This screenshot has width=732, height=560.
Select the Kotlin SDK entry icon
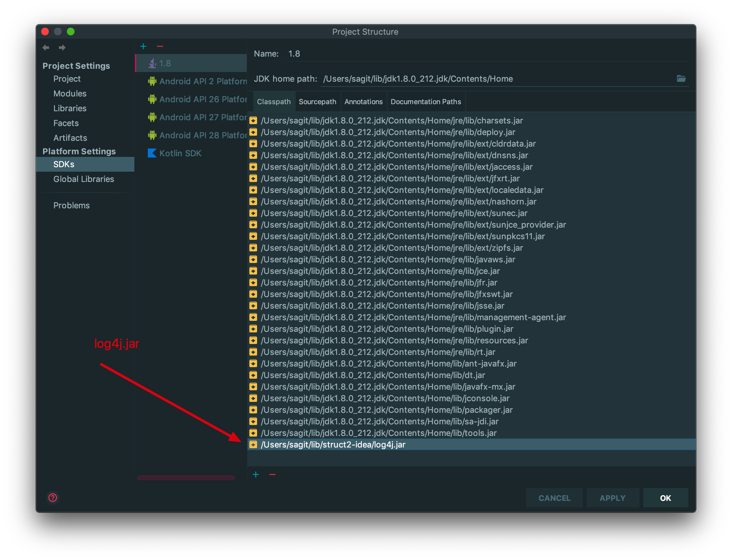152,153
